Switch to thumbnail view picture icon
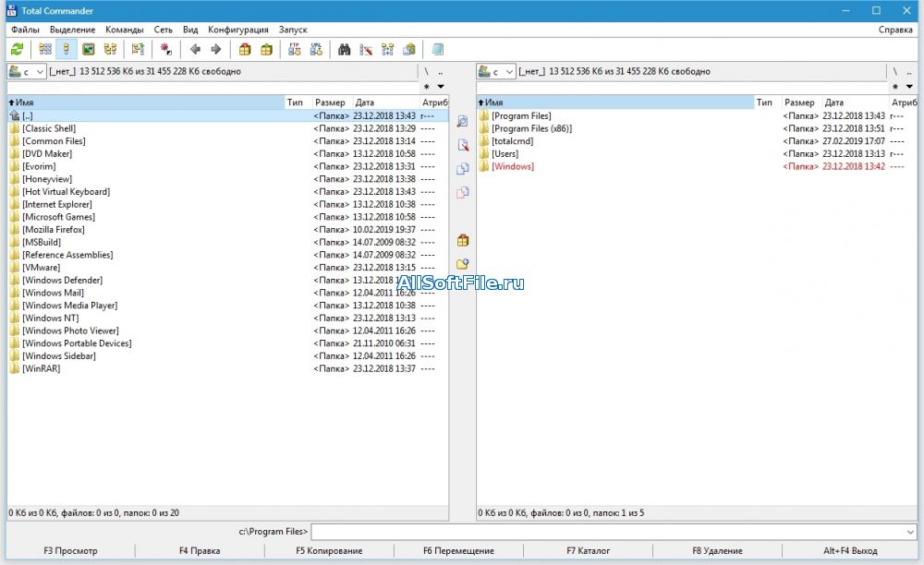Screen dimensions: 924x565 (x=89, y=50)
